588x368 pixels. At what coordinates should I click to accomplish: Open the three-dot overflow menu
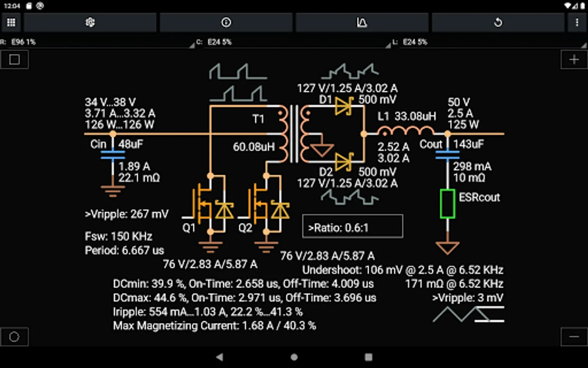(577, 22)
